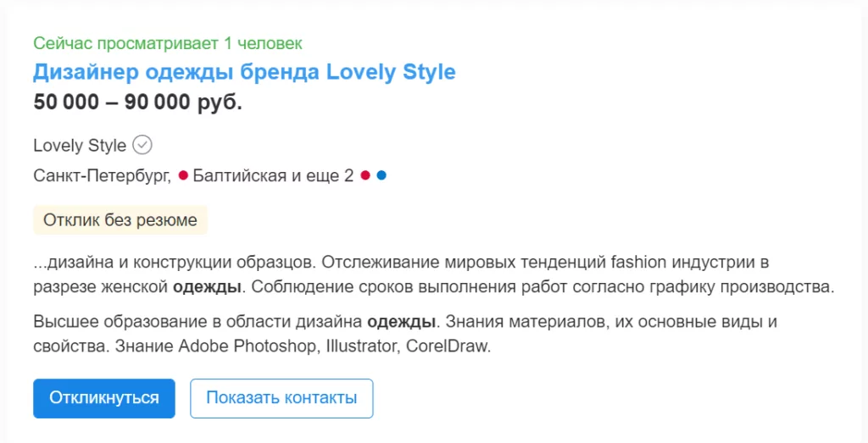Show employer contacts with Показать контакты
Screen dimensions: 868x443
point(281,398)
